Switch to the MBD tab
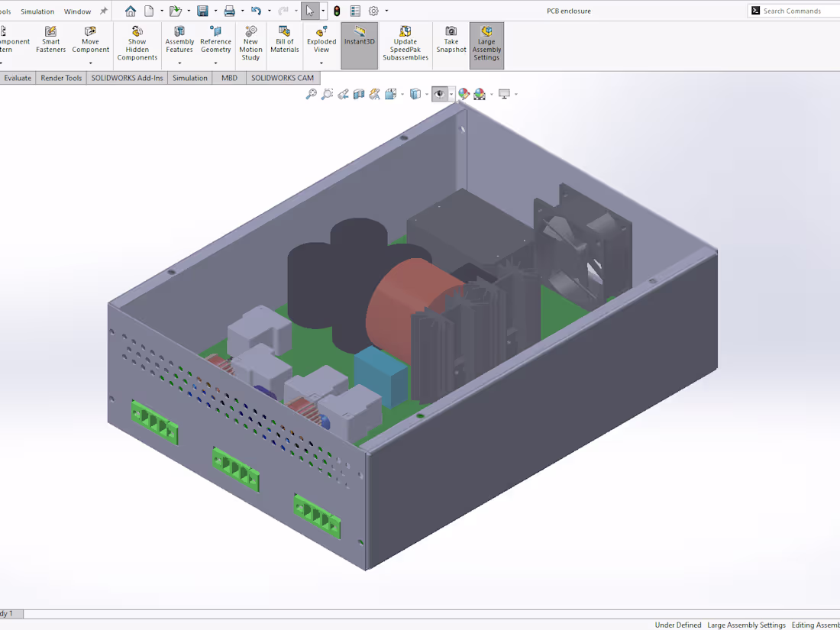 [x=229, y=78]
